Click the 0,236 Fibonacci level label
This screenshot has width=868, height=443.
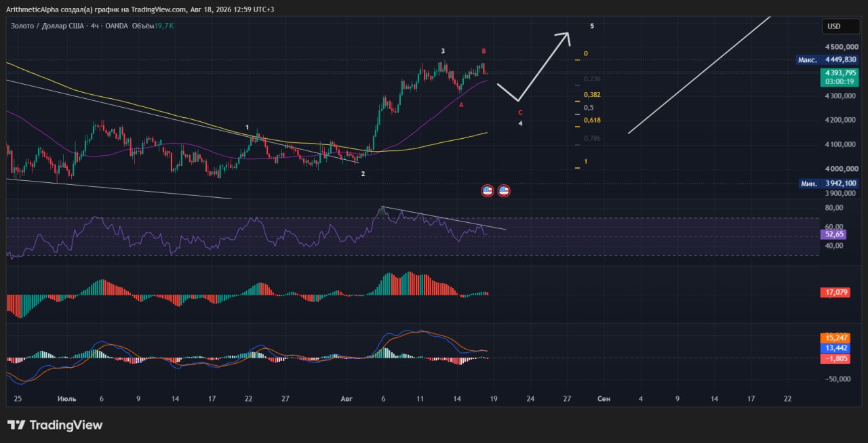pos(592,79)
